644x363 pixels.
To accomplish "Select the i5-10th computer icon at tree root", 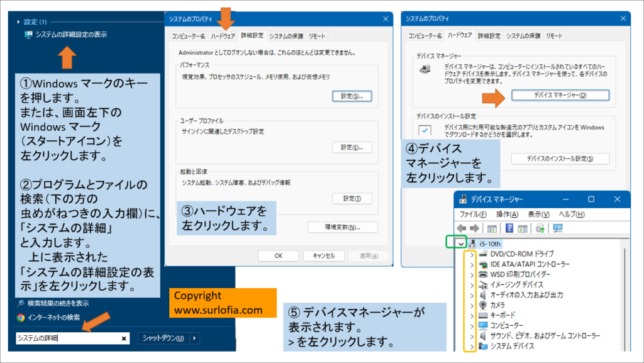I will click(471, 243).
